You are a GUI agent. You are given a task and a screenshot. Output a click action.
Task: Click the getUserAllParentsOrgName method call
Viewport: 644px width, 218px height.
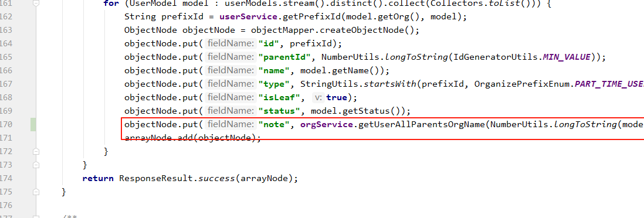click(x=422, y=124)
